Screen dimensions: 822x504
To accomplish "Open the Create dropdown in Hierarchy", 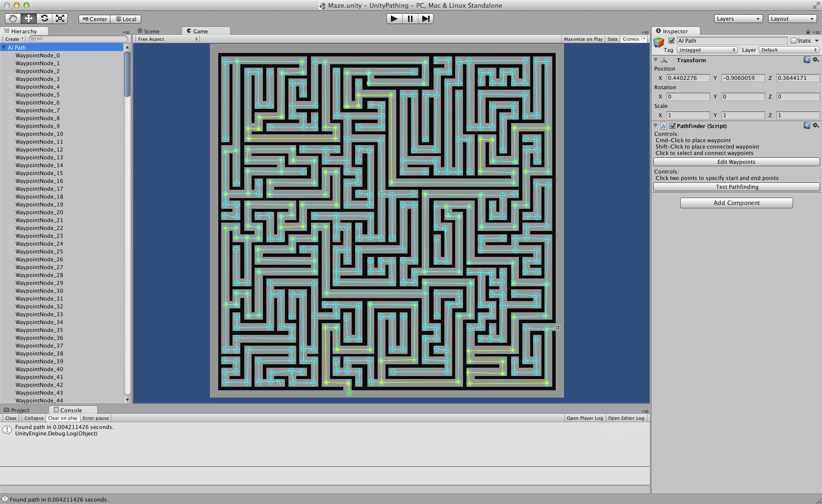I will point(14,39).
